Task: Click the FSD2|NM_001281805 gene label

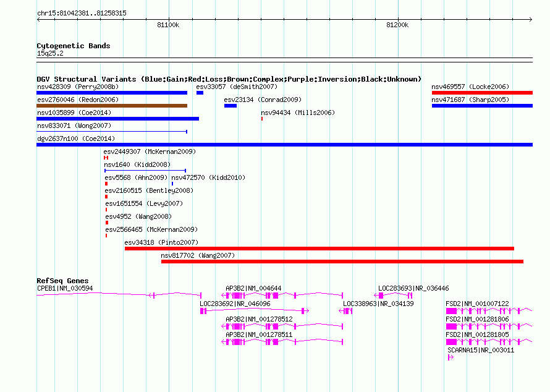Action: [478, 334]
